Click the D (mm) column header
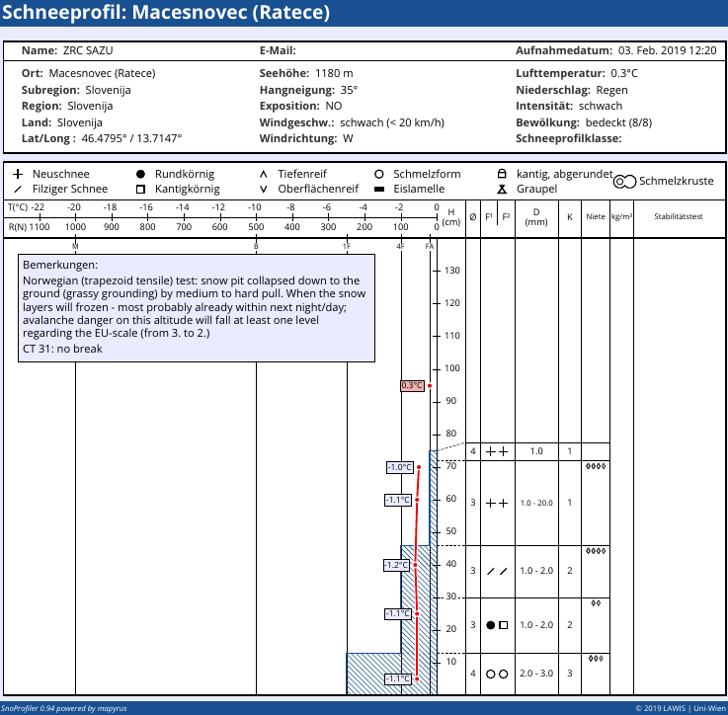728x715 pixels. 536,217
